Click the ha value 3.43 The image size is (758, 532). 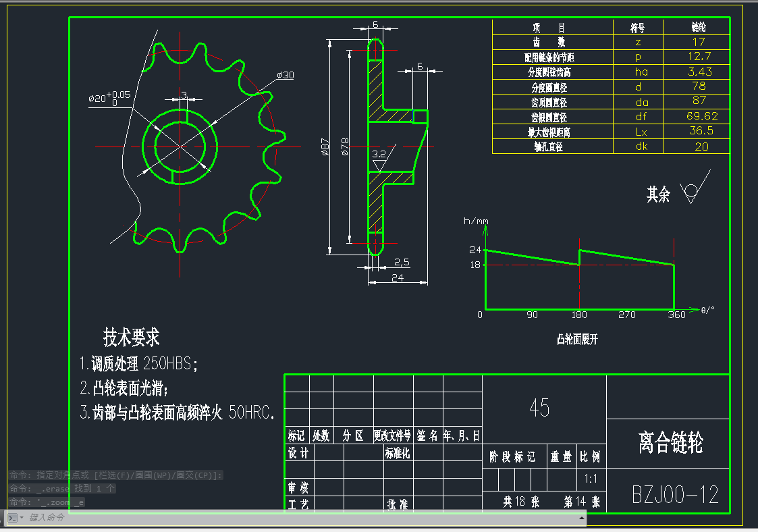tap(700, 72)
